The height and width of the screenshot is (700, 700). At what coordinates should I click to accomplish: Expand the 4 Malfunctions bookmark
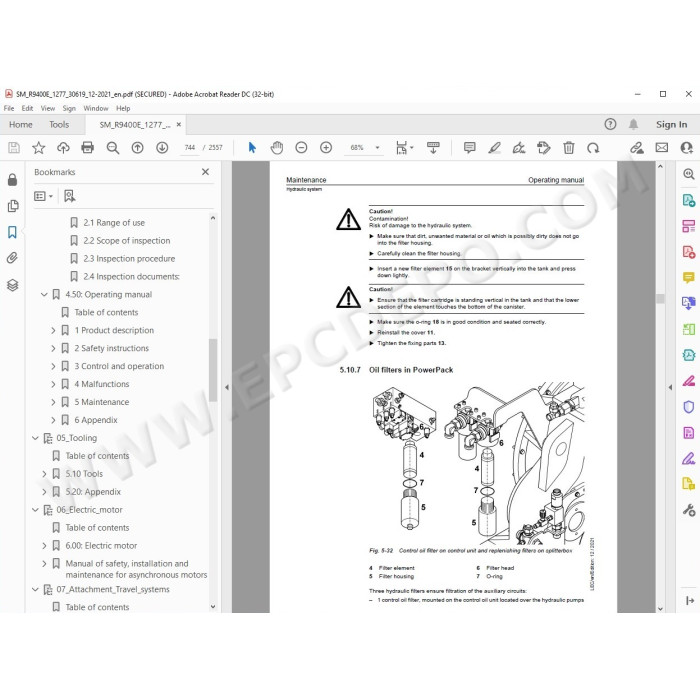[x=53, y=384]
